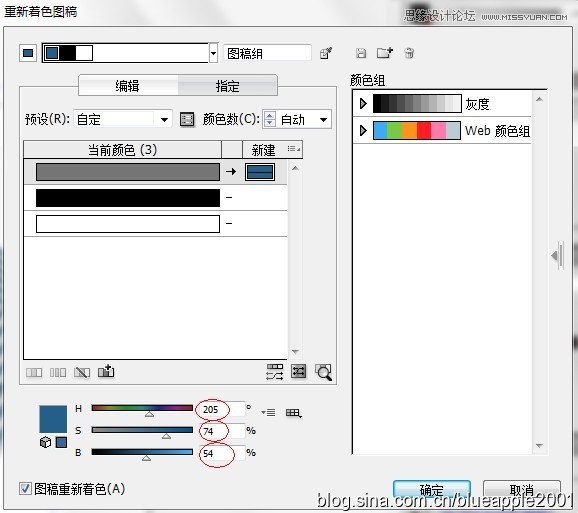Screen dimensions: 578x513
Task: Click the color groups panel scrollbar down arrow
Action: [539, 446]
